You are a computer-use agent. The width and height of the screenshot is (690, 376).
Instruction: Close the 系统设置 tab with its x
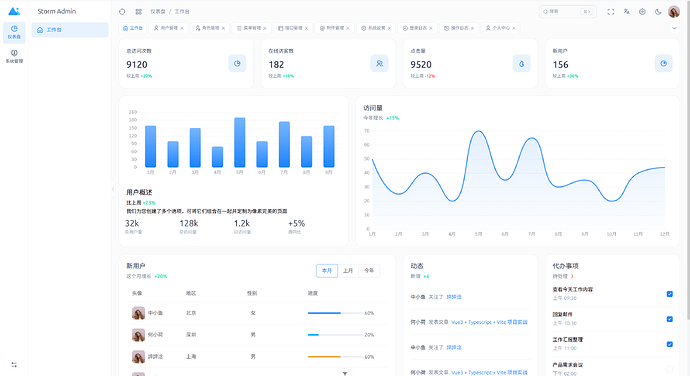click(x=389, y=28)
